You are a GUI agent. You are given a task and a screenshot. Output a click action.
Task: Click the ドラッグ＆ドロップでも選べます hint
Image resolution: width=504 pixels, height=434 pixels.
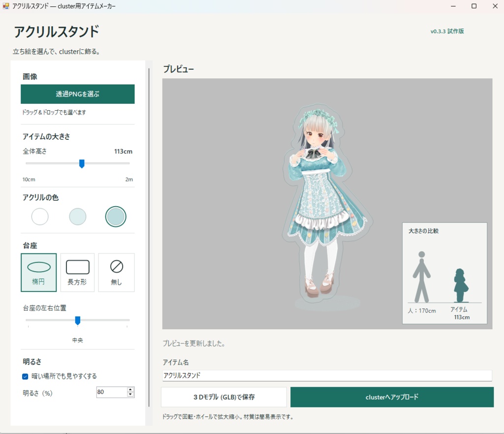pos(54,112)
